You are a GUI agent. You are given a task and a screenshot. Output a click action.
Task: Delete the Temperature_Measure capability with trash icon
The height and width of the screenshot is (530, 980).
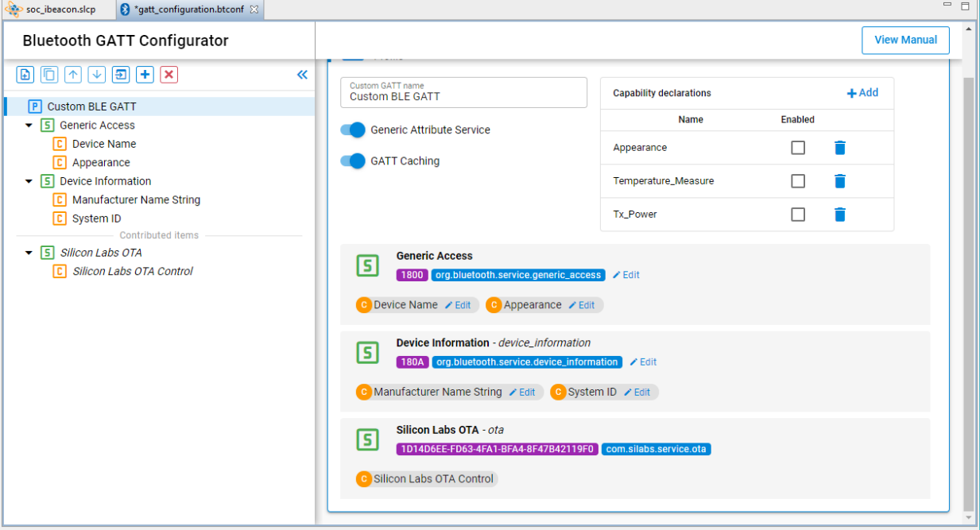click(x=840, y=181)
